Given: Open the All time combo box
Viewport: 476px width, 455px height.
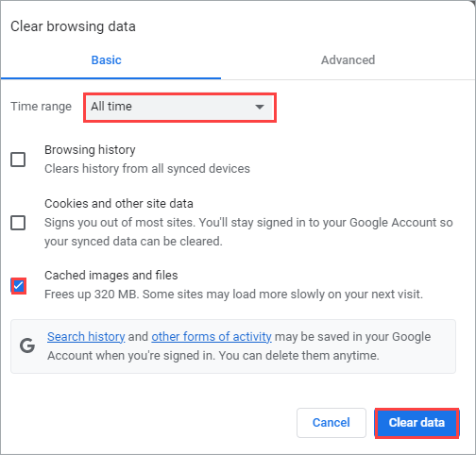Looking at the screenshot, I should tap(179, 107).
